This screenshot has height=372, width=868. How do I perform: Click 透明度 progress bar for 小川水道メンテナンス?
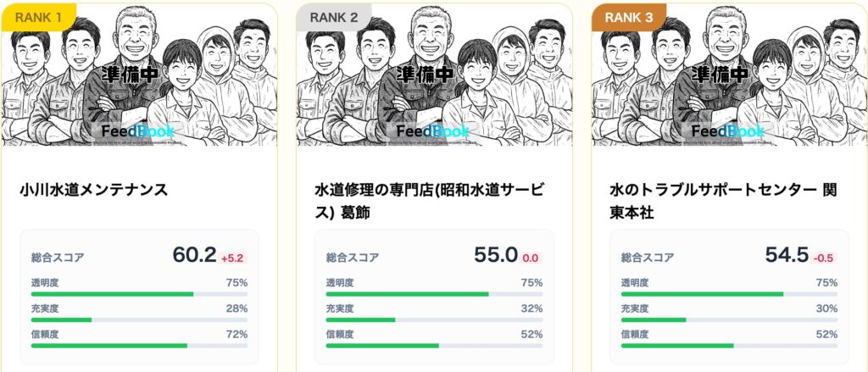coord(139,294)
